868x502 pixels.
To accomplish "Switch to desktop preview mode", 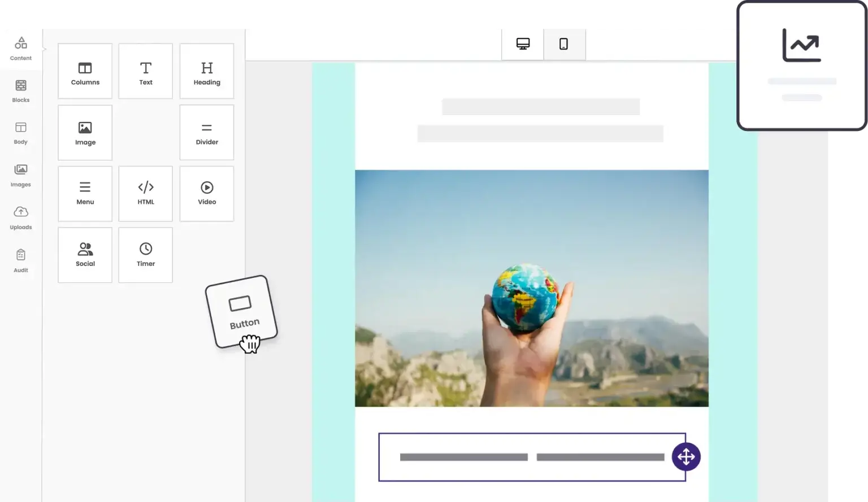I will point(523,44).
